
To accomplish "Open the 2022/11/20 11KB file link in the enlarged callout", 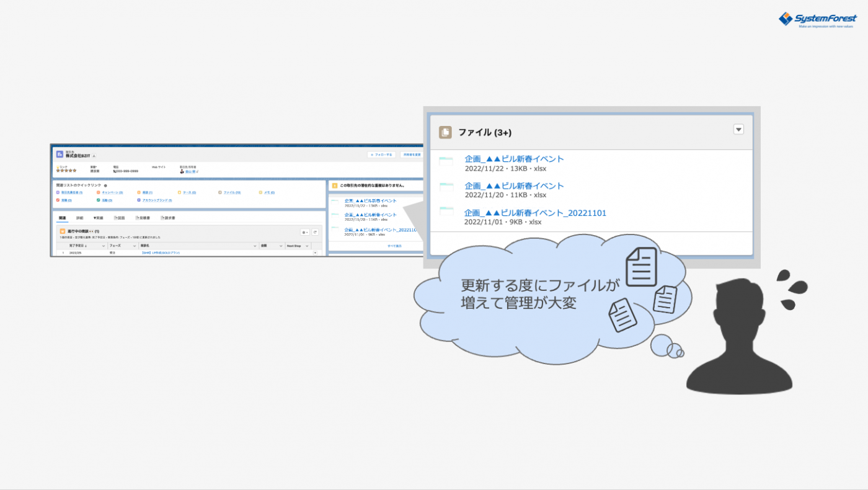I will pyautogui.click(x=515, y=185).
